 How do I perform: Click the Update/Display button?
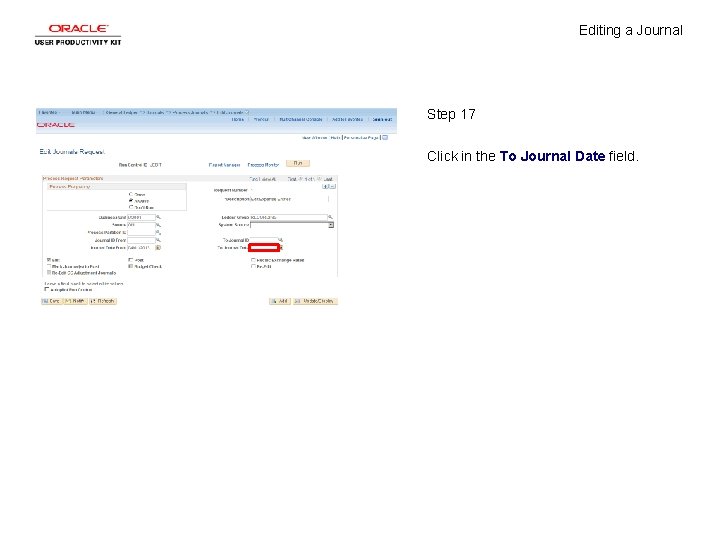point(315,301)
